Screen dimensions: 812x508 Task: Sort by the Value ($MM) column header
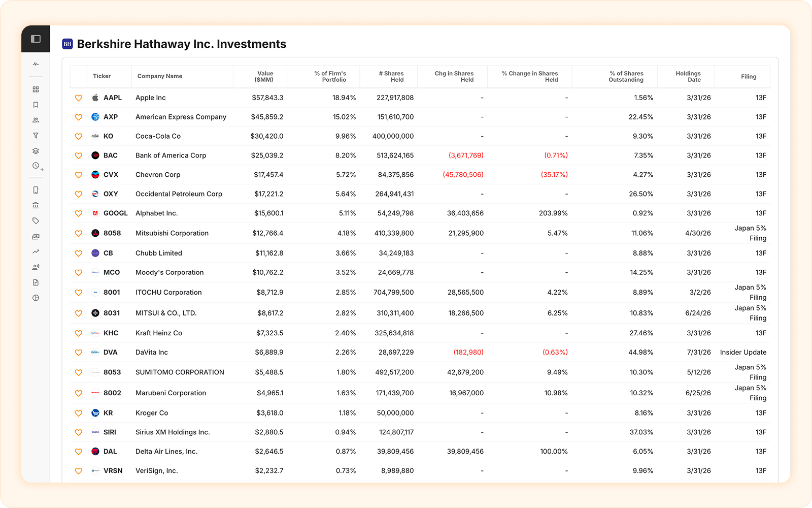pyautogui.click(x=265, y=77)
